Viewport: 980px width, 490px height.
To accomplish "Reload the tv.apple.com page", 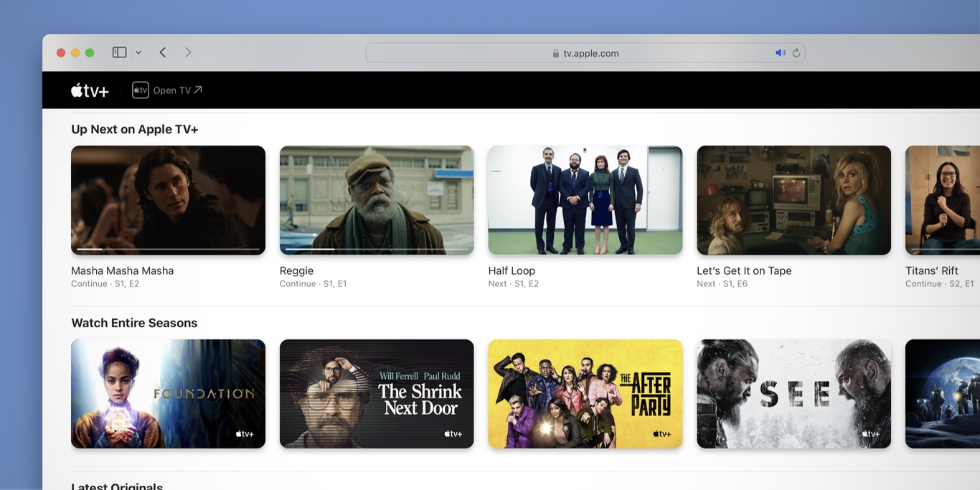I will click(x=796, y=53).
